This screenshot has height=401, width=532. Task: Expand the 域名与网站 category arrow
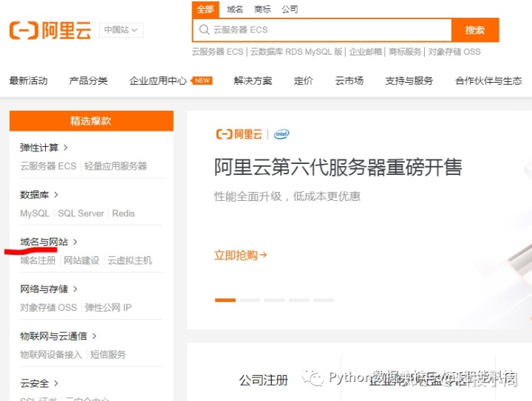pyautogui.click(x=75, y=241)
